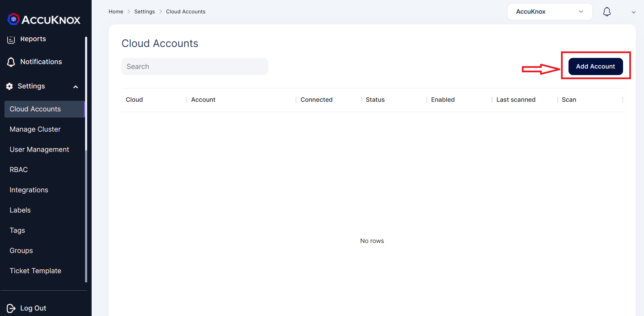
Task: Sort by Cloud column header
Action: [134, 100]
